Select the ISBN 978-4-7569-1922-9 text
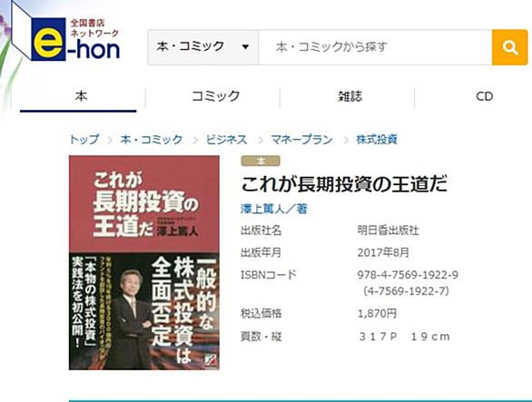Viewport: 532px width, 402px height. [408, 275]
